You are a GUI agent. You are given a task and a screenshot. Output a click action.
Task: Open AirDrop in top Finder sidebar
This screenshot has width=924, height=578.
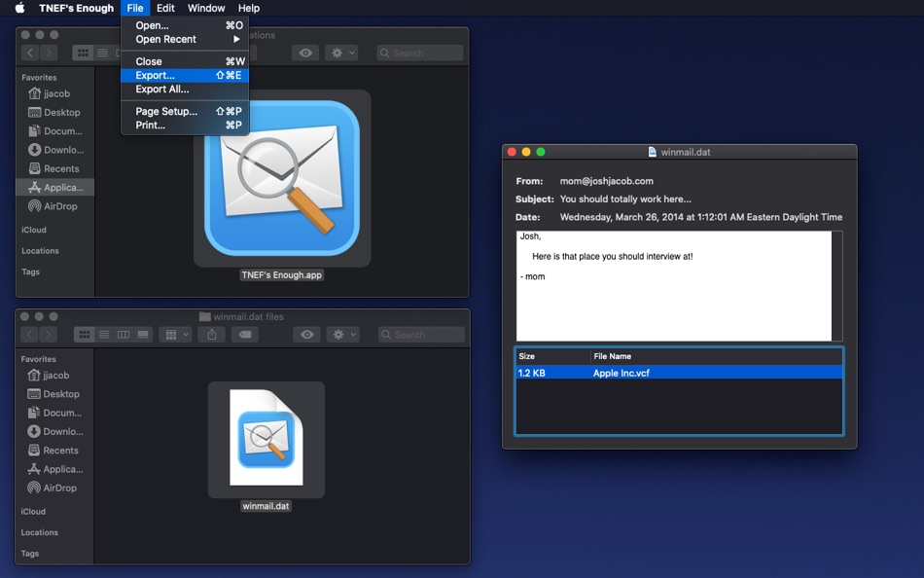tap(54, 206)
